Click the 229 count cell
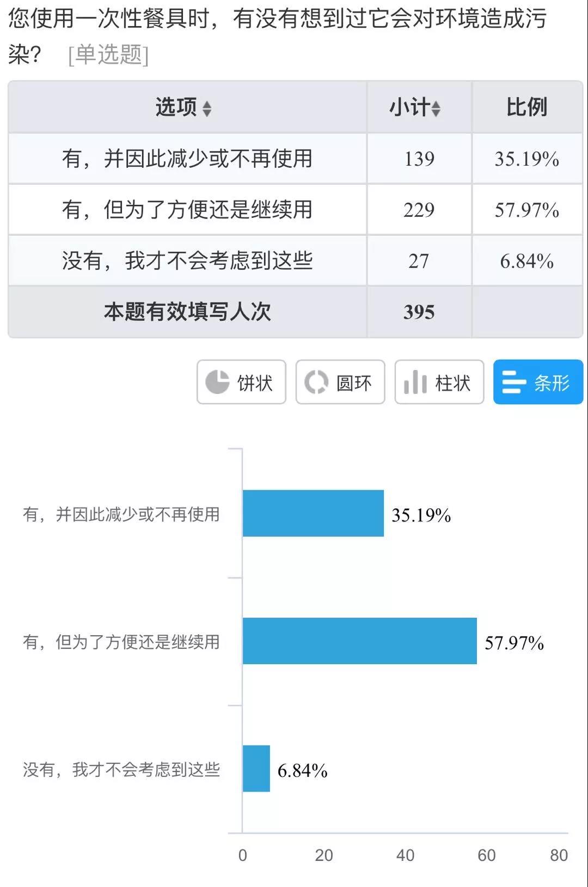588x887 pixels. pyautogui.click(x=419, y=210)
